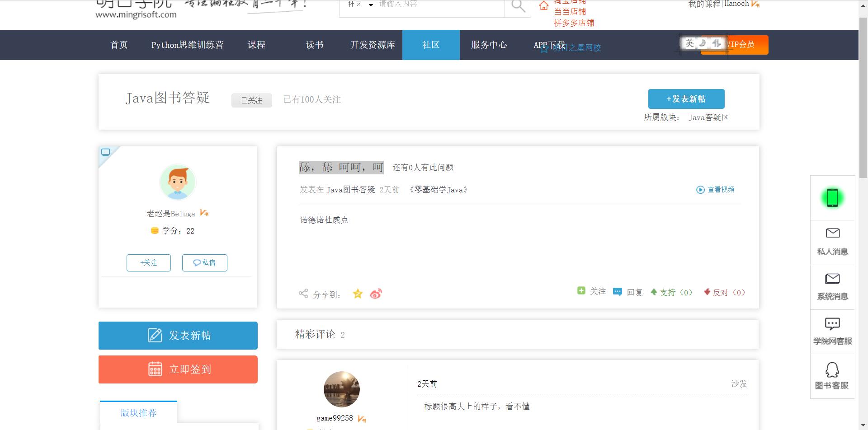Click VIP badge next to game99258
This screenshot has height=430, width=868.
[x=362, y=419]
